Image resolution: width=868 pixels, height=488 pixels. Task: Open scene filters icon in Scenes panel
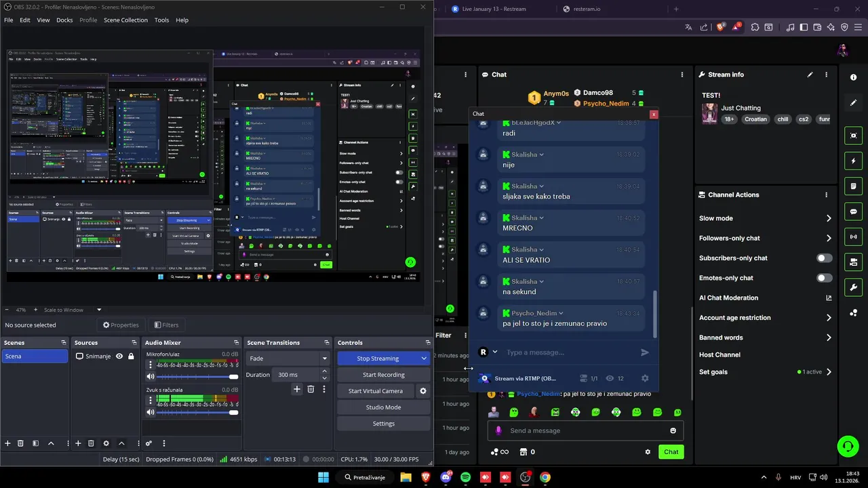click(35, 443)
